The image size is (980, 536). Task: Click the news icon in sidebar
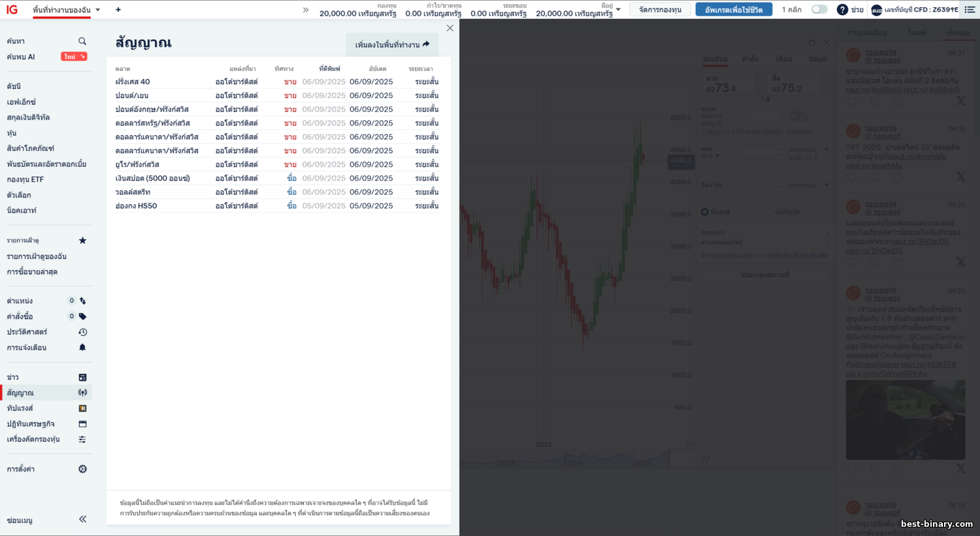click(x=82, y=377)
